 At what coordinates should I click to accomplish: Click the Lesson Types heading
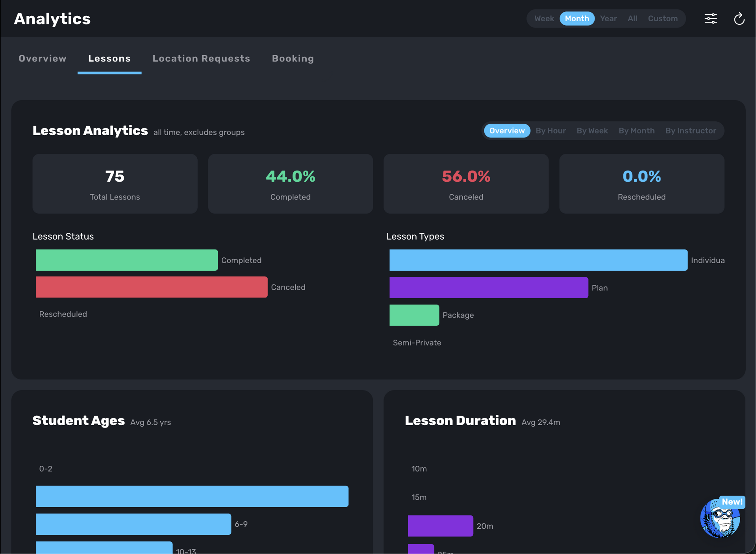pos(415,236)
